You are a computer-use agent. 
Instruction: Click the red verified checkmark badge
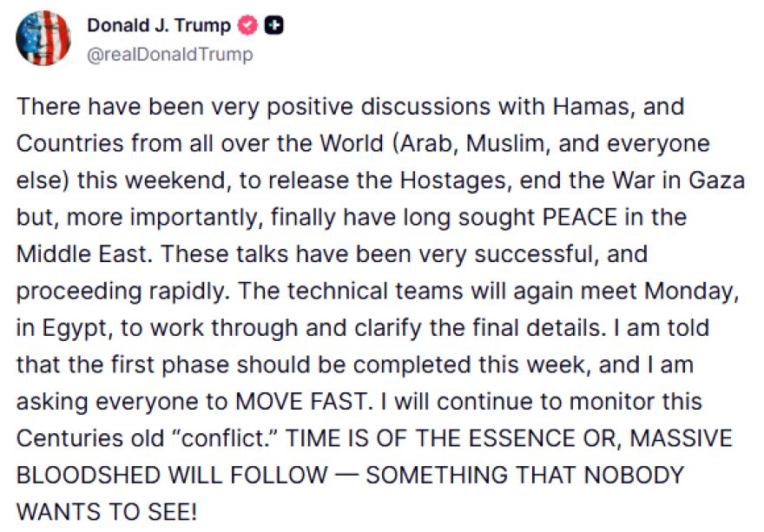[249, 26]
